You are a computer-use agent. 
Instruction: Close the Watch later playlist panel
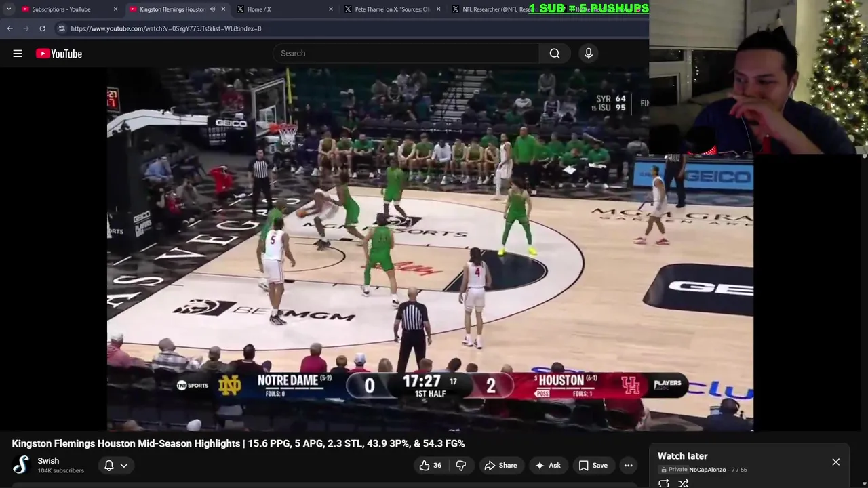tap(835, 462)
